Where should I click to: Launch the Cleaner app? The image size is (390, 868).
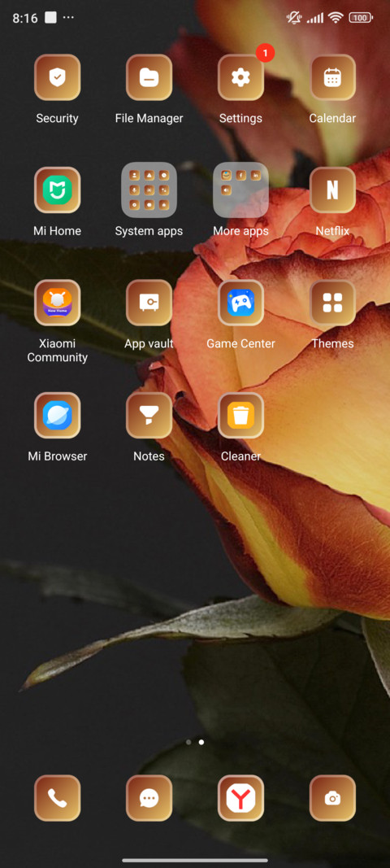click(240, 415)
